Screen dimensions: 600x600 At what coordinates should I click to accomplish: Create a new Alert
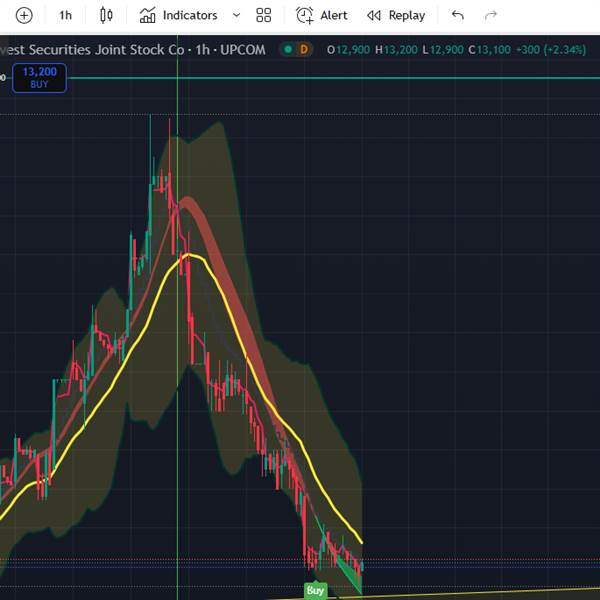(321, 15)
